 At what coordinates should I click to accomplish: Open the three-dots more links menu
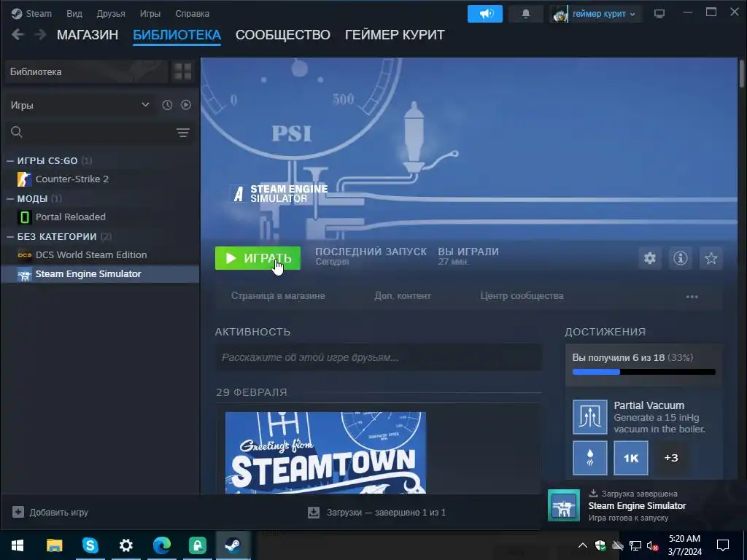point(692,297)
